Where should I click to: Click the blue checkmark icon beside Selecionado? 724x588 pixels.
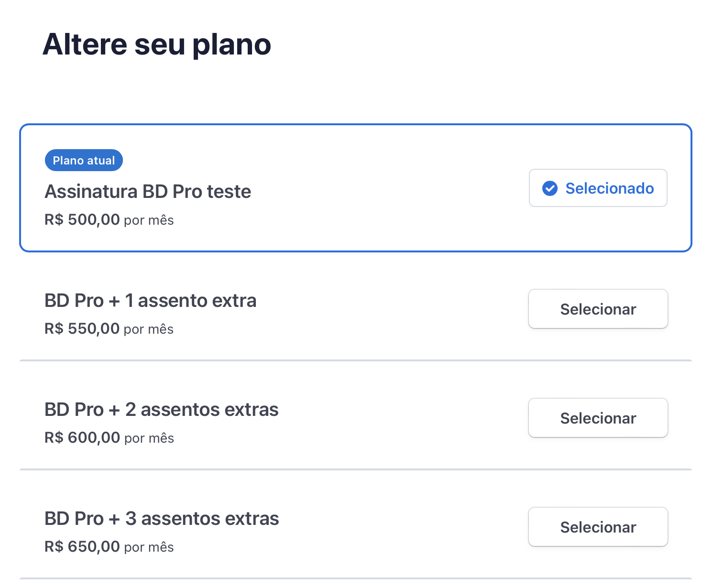(549, 188)
